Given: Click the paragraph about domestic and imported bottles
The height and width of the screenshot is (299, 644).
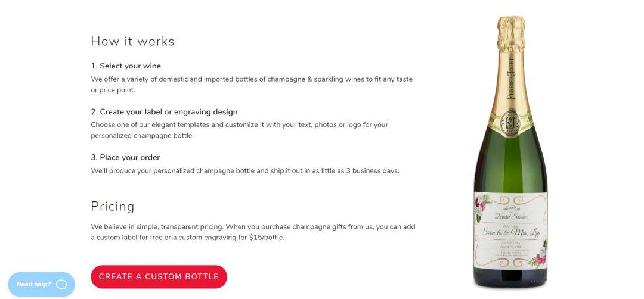Looking at the screenshot, I should 252,85.
